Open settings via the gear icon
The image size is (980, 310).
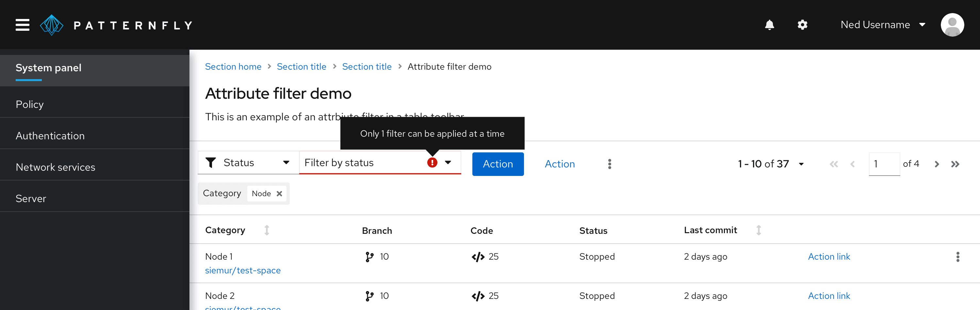(x=802, y=25)
